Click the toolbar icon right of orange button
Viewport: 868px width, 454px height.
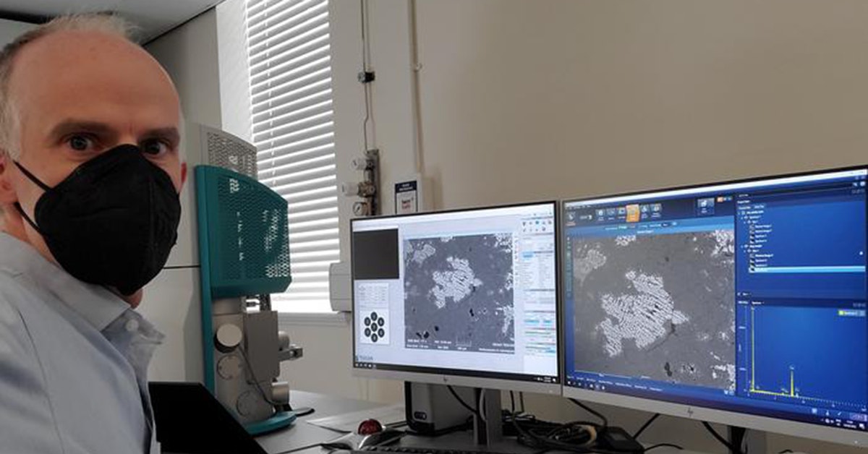click(644, 212)
